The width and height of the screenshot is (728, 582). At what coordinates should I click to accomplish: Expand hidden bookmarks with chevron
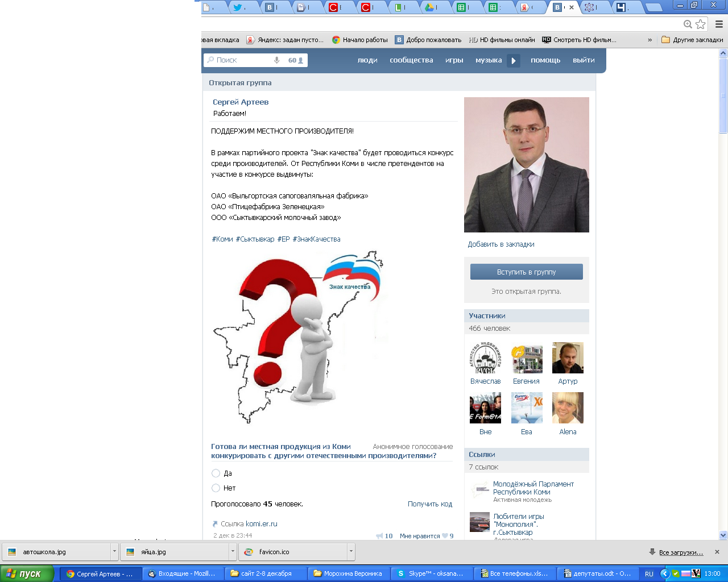pyautogui.click(x=650, y=40)
